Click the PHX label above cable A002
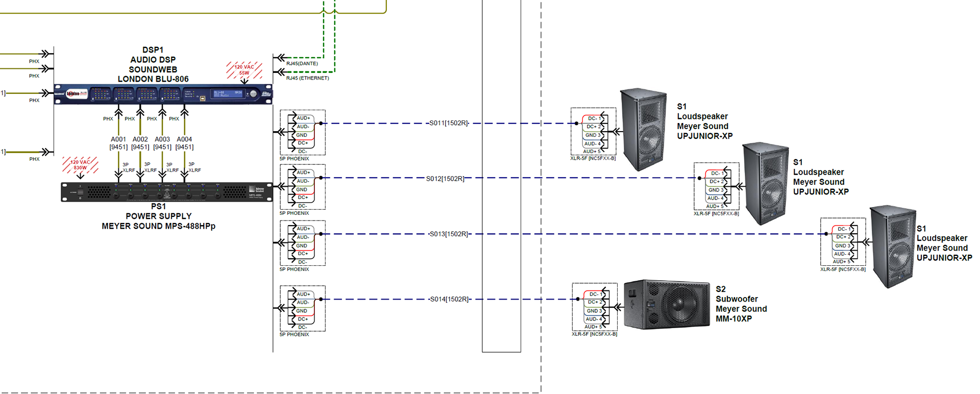 (130, 119)
